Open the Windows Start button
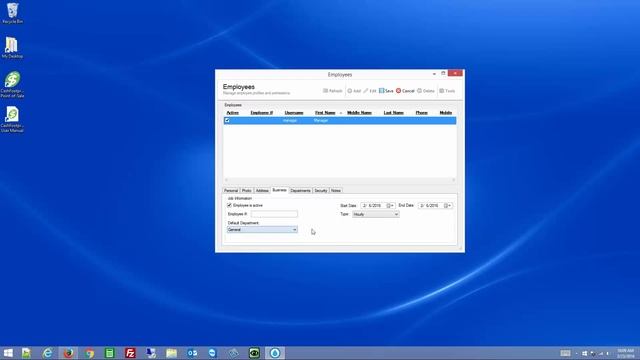Viewport: 640px width, 360px height. [8, 353]
